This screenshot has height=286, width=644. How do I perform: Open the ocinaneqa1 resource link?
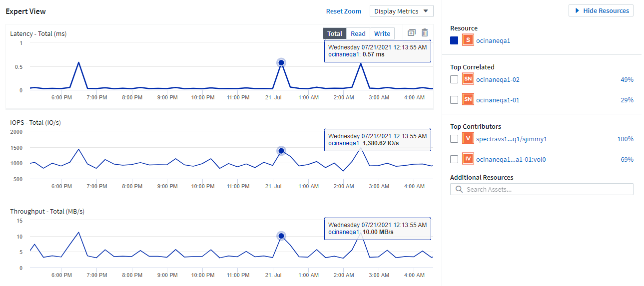pos(493,40)
